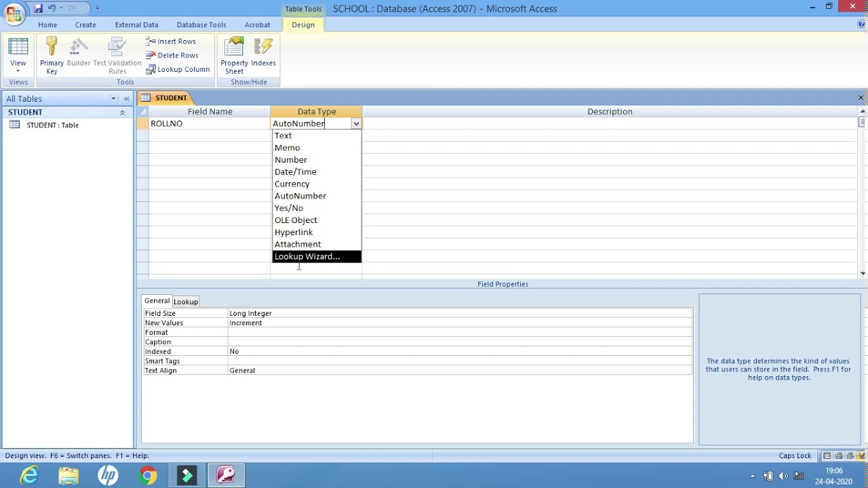Delete Rows from the table design
Screen dimensions: 868x488
coord(172,56)
